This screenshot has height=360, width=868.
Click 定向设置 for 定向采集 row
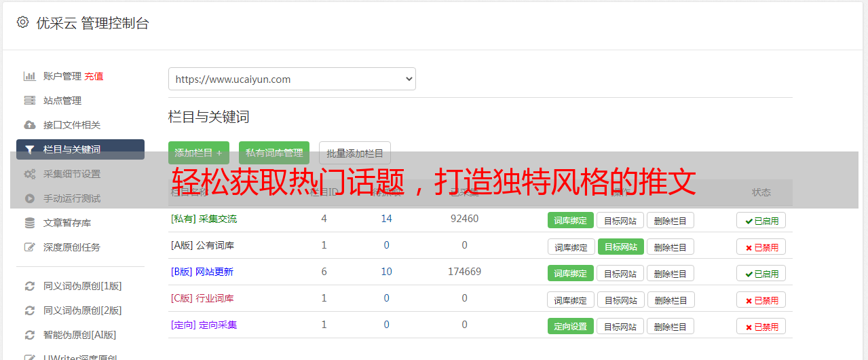pyautogui.click(x=571, y=326)
